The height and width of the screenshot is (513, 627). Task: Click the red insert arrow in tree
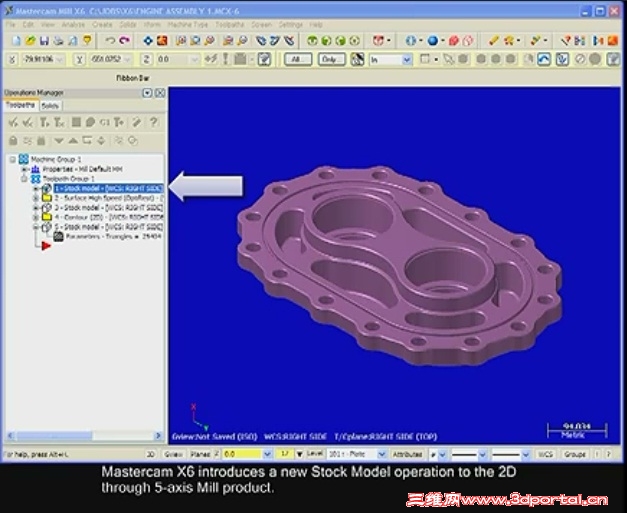coord(46,246)
